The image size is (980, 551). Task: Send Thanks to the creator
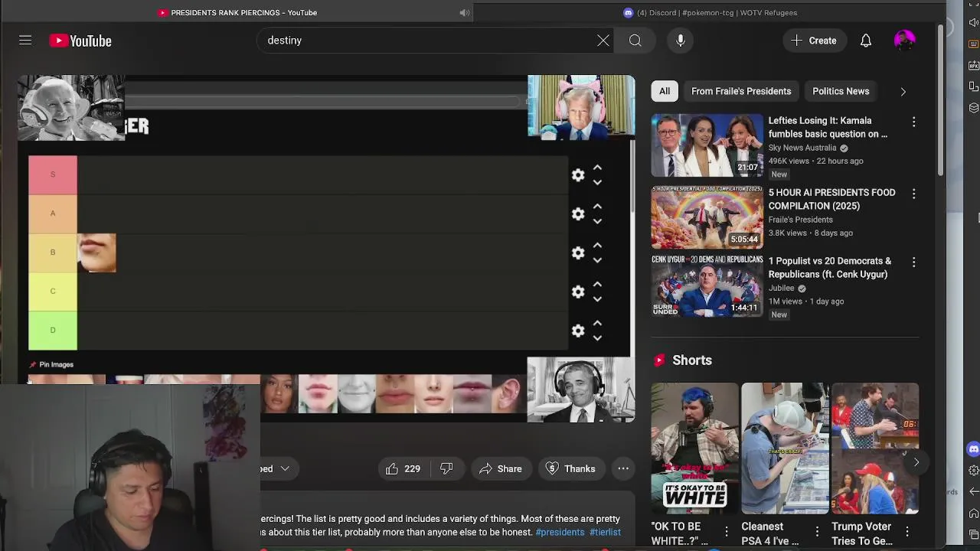[x=570, y=469]
